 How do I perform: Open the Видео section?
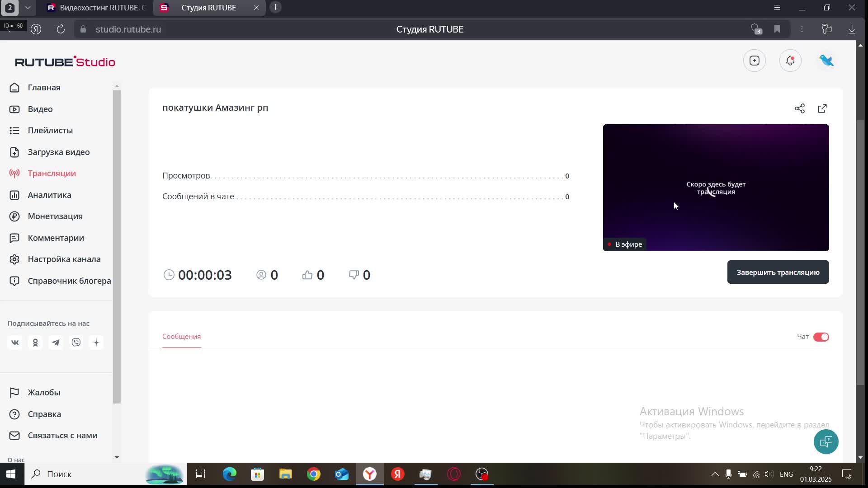(x=40, y=109)
